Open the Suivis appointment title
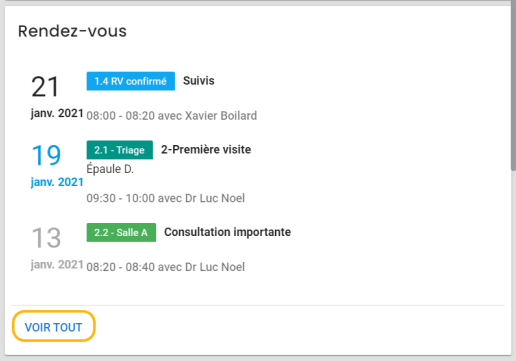This screenshot has width=516, height=361. point(199,81)
